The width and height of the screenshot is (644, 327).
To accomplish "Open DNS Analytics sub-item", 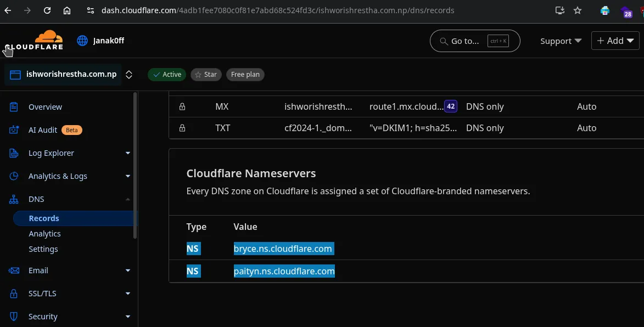I will pos(44,234).
